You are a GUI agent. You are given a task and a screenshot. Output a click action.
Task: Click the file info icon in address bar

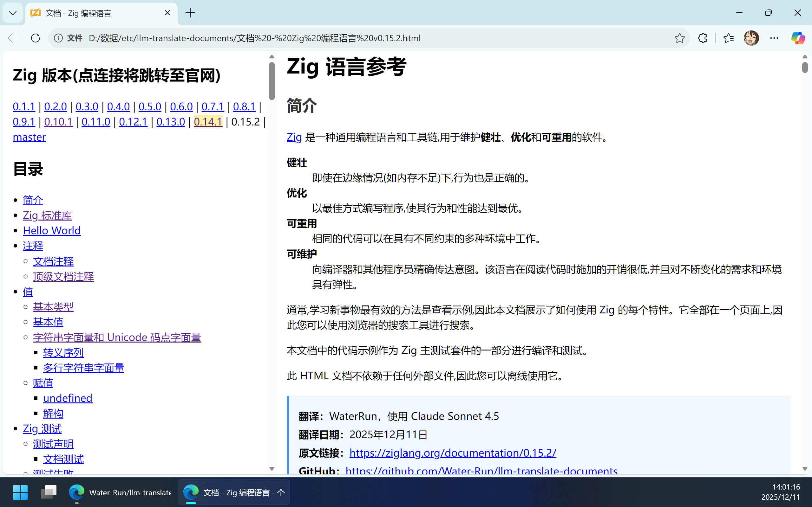(x=58, y=38)
